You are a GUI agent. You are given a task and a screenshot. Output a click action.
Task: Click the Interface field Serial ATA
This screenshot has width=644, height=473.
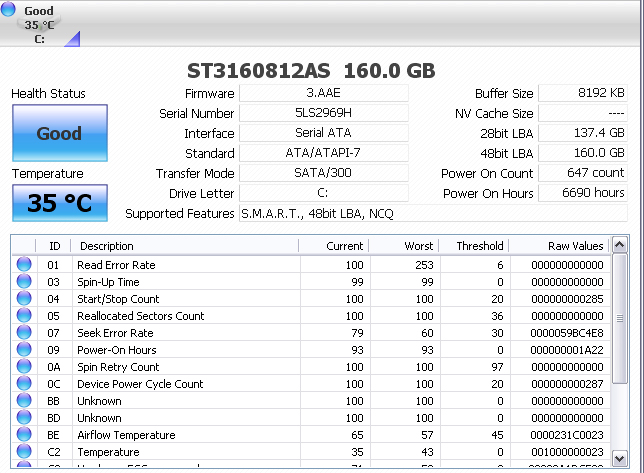tap(324, 133)
